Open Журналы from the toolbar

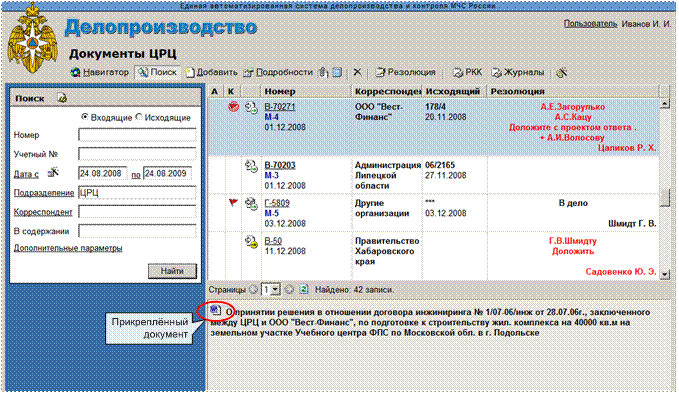(x=518, y=72)
